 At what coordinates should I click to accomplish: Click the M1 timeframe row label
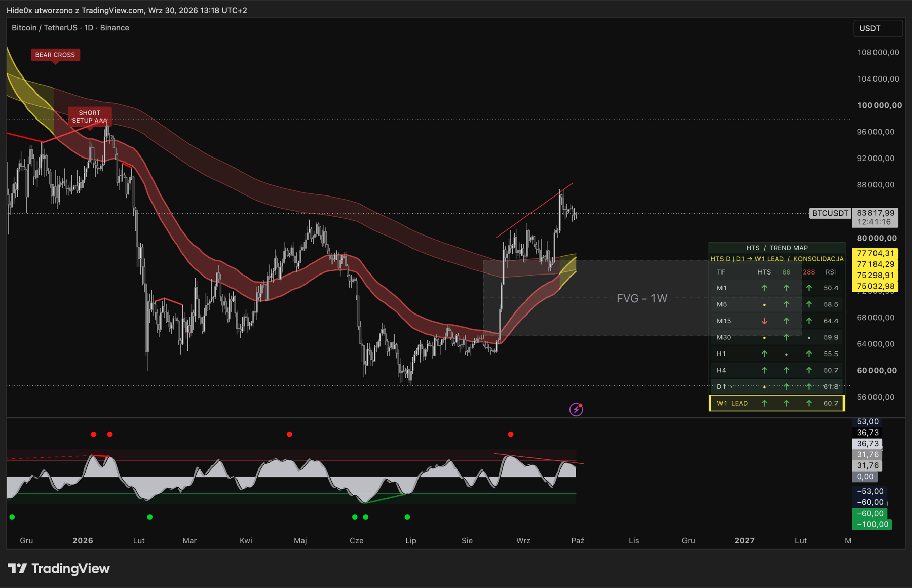(721, 288)
